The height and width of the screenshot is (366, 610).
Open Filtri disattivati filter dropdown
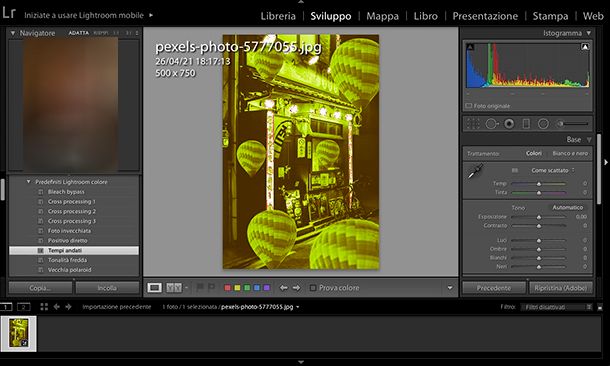pyautogui.click(x=557, y=307)
